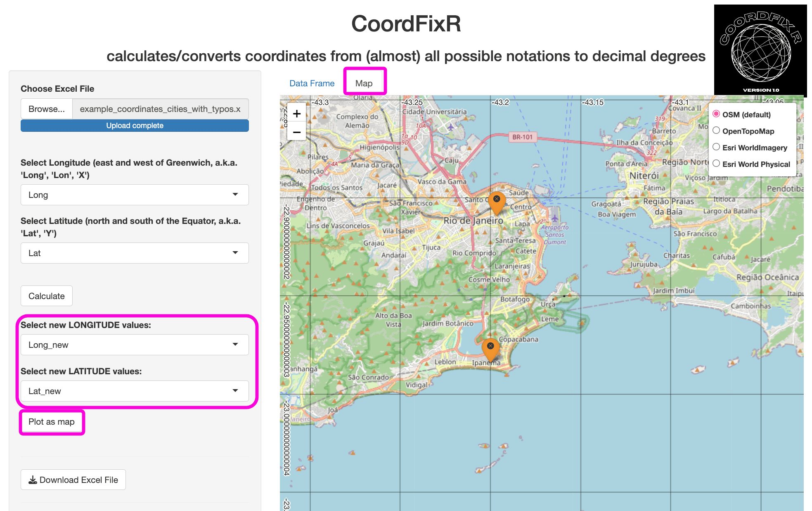Click the São Conrado map label

[368, 377]
